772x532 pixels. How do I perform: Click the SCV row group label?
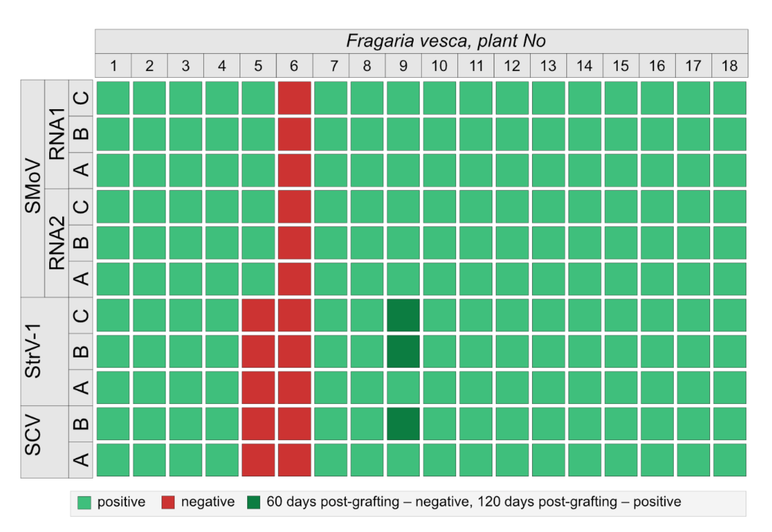(33, 441)
